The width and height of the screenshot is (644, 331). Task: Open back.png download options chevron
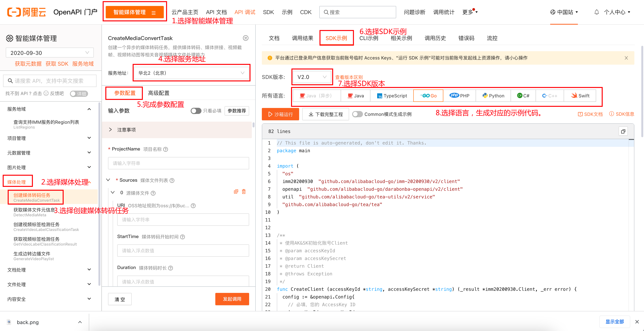pos(80,322)
